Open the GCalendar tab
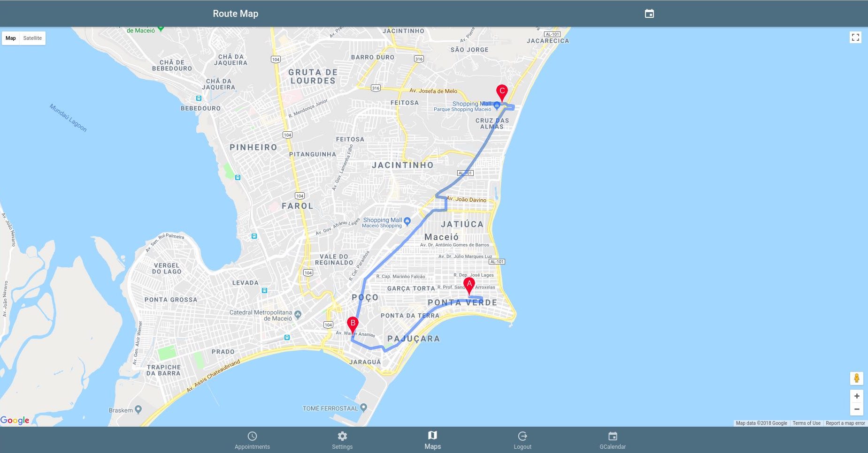 click(x=613, y=440)
